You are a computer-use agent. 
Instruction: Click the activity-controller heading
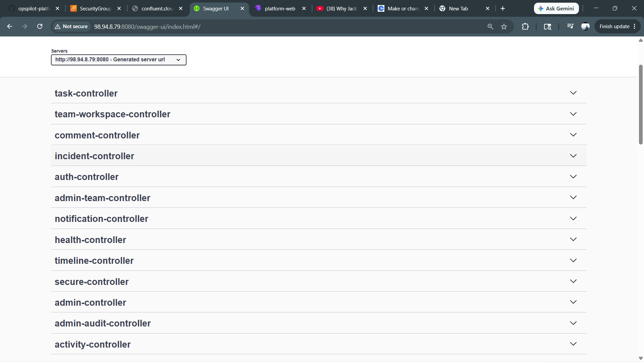pos(93,345)
